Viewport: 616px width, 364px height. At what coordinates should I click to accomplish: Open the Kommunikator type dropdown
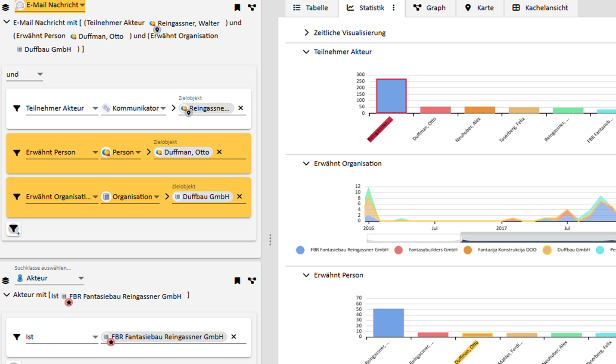pyautogui.click(x=134, y=109)
